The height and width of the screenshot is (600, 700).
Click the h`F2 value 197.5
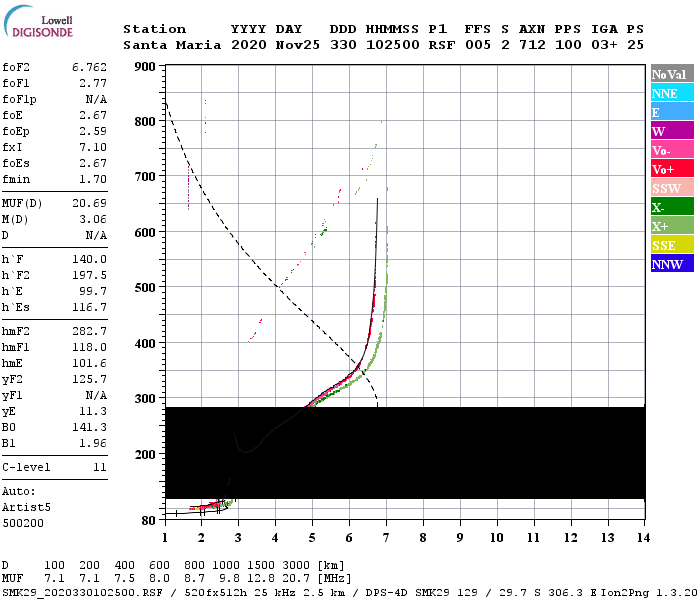(89, 275)
